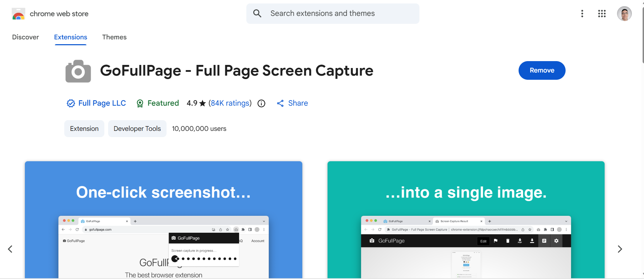
Task: Select the Extensions tab
Action: tap(70, 37)
